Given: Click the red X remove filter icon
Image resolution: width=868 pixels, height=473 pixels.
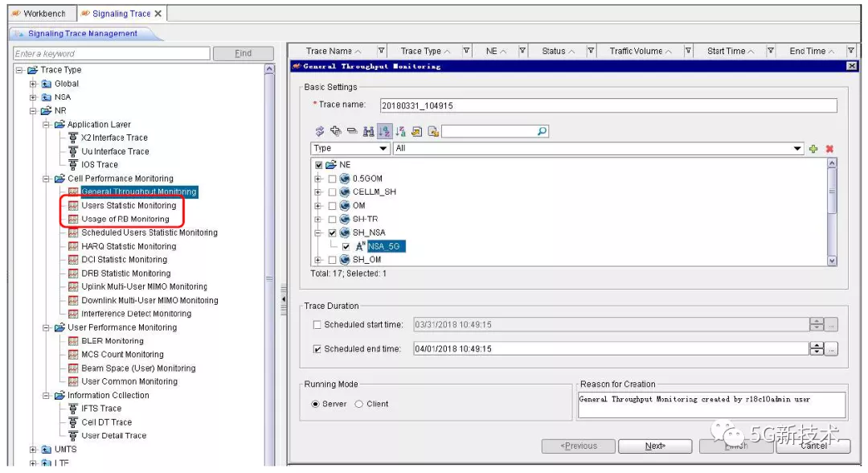Looking at the screenshot, I should 829,149.
